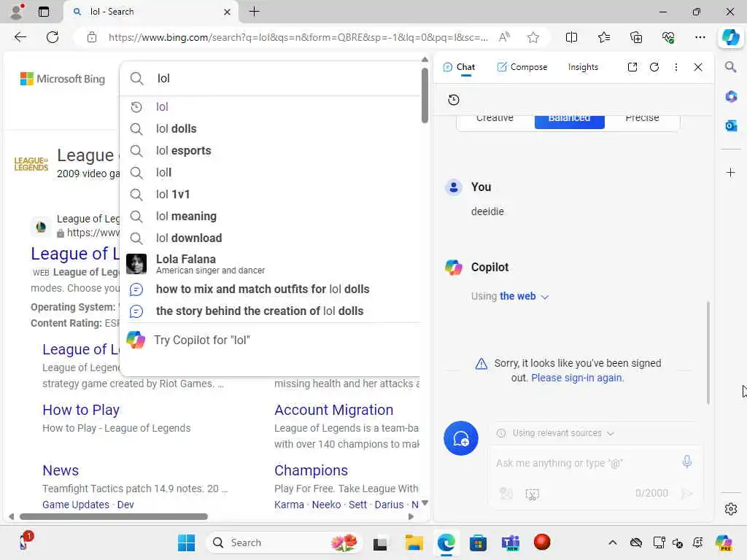Click the Bing search box text
This screenshot has width=747, height=560.
click(x=163, y=78)
